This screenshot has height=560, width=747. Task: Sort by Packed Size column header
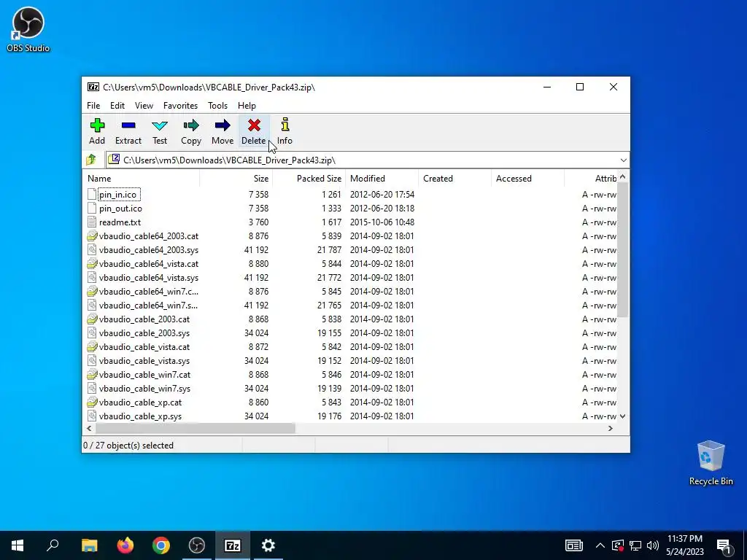point(309,179)
